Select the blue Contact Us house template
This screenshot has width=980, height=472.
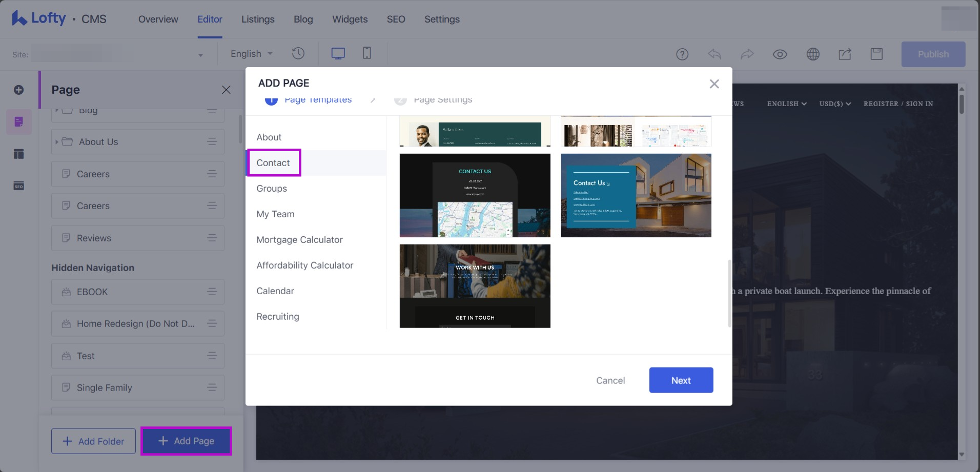[636, 195]
